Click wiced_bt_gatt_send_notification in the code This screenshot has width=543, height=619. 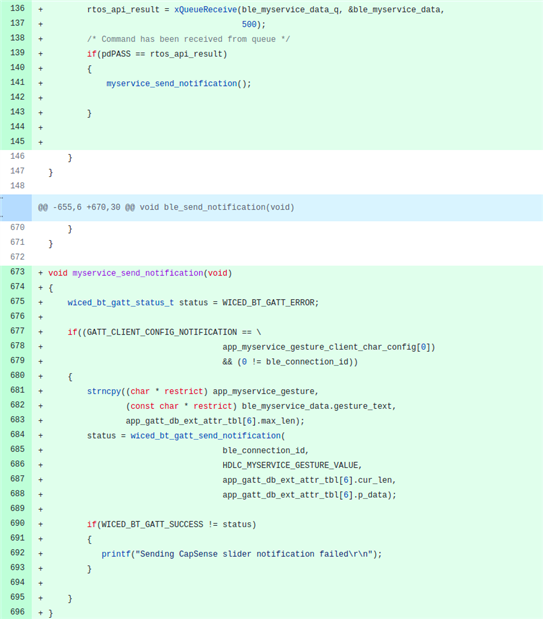[205, 435]
